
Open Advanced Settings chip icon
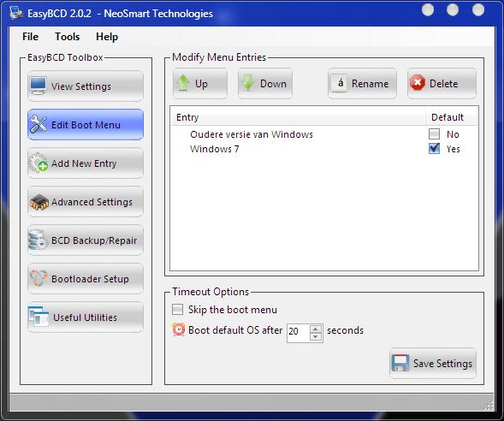tap(39, 202)
